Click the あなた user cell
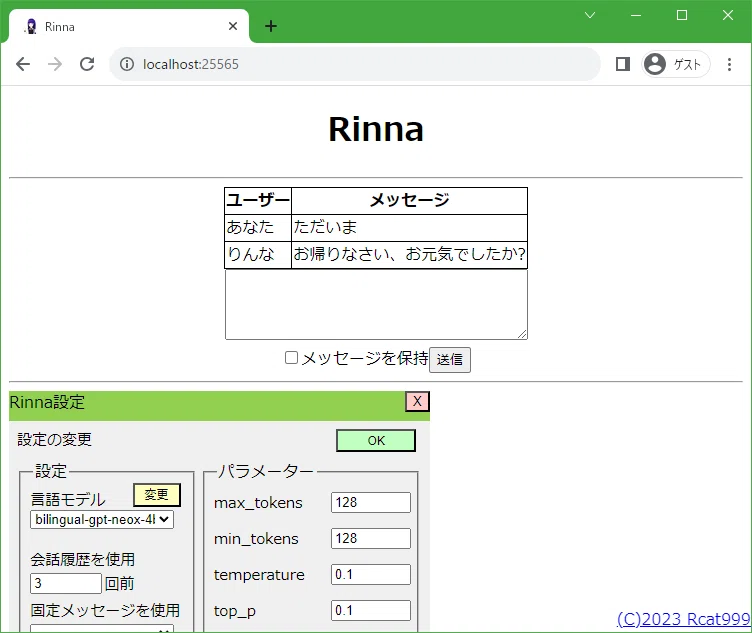Viewport: 752px width, 633px height. [258, 227]
